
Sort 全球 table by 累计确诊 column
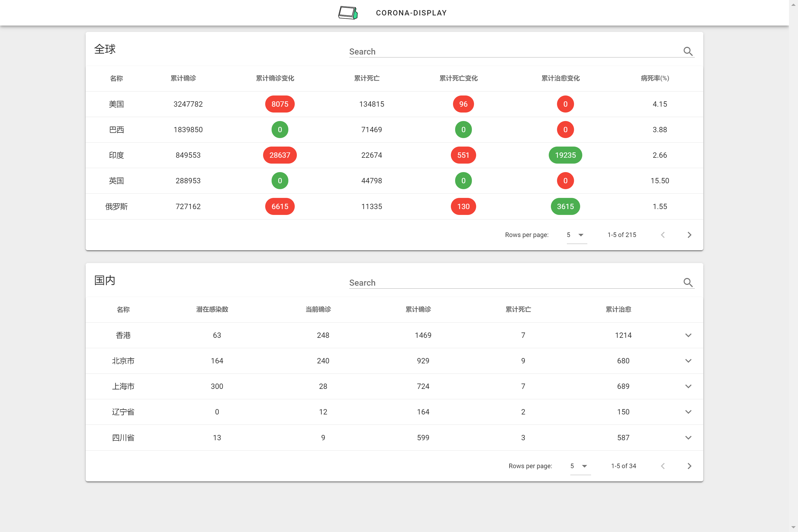tap(183, 78)
